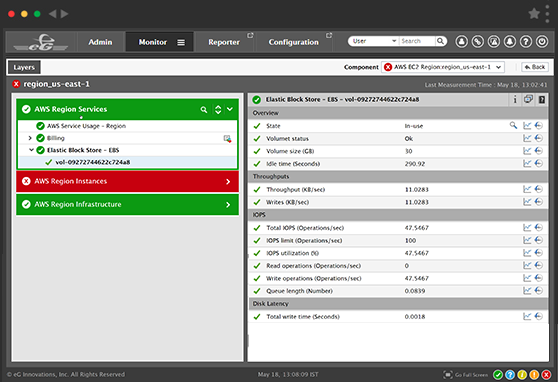Viewport: 558px width, 382px height.
Task: Click the 'IOPS utilization (%)' measure label
Action: click(293, 253)
